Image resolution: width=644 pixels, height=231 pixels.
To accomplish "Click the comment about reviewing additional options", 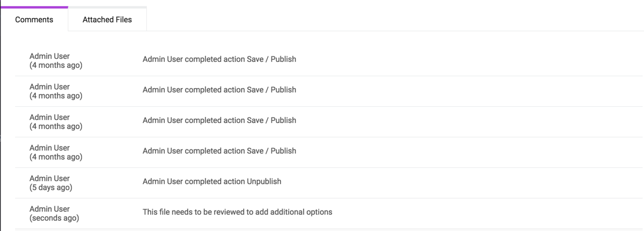I will 237,212.
